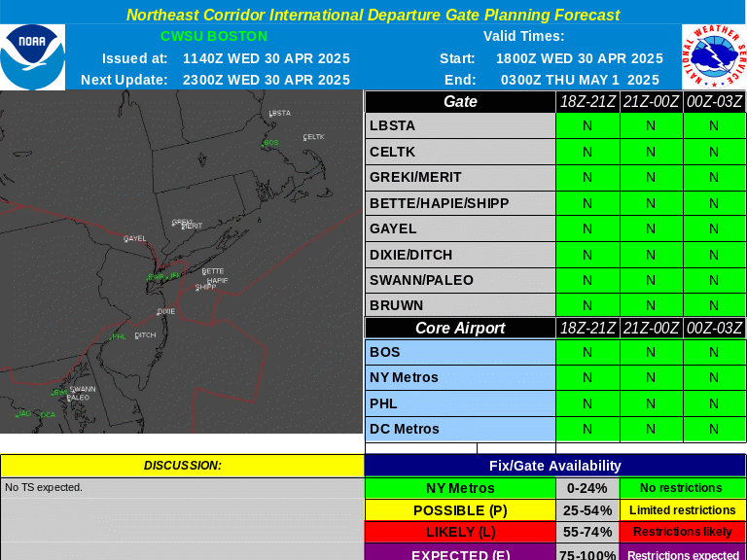
Task: Select the PHL airport marker on map
Action: click(118, 337)
